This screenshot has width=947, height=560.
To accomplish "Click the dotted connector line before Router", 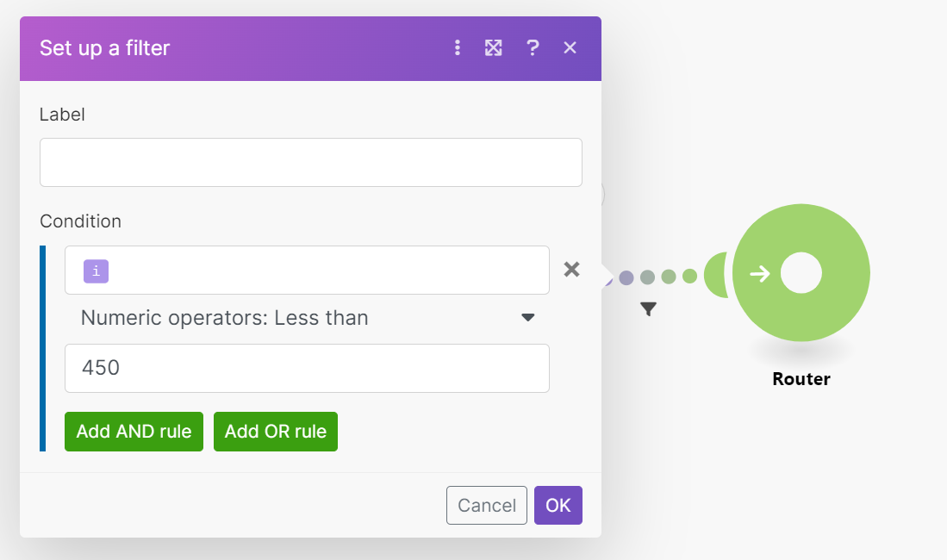I will click(657, 277).
